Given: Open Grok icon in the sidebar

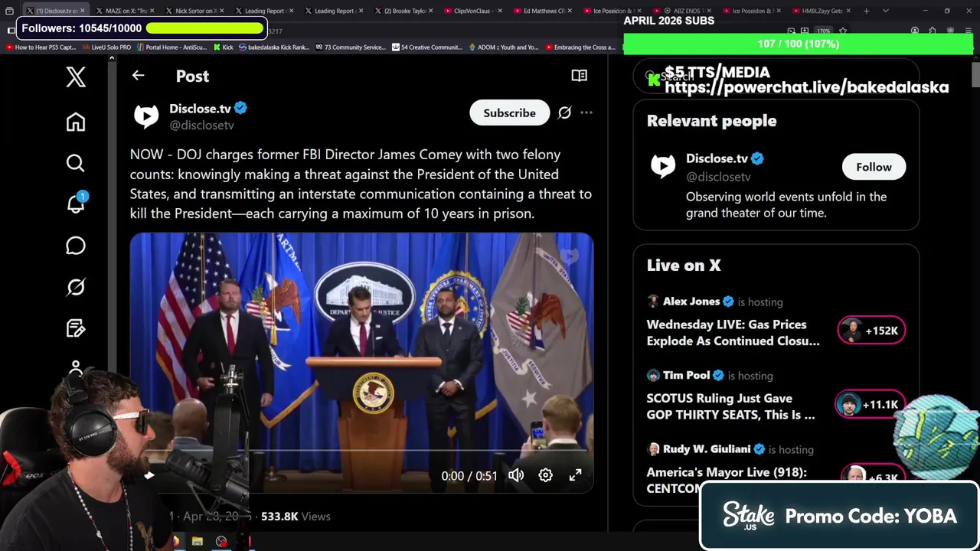Looking at the screenshot, I should coord(76,287).
